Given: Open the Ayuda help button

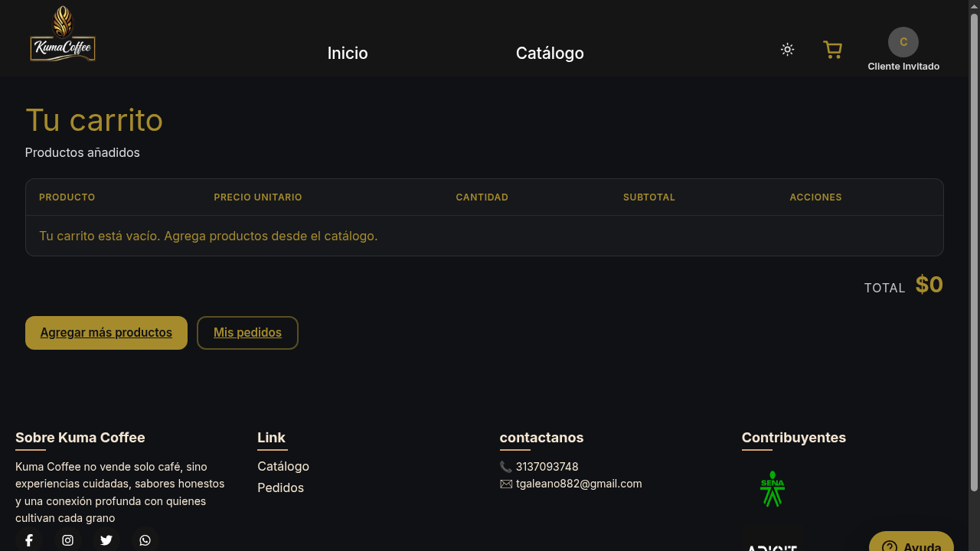Looking at the screenshot, I should [911, 542].
